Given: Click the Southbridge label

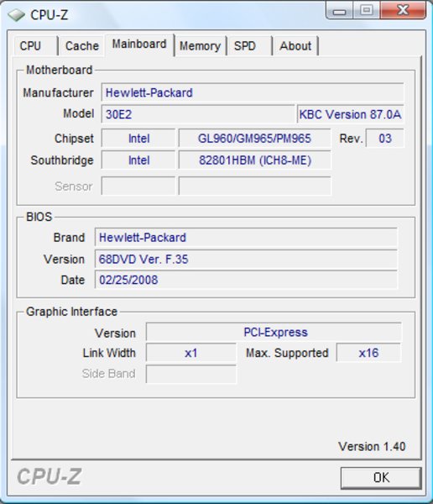Looking at the screenshot, I should (x=62, y=160).
